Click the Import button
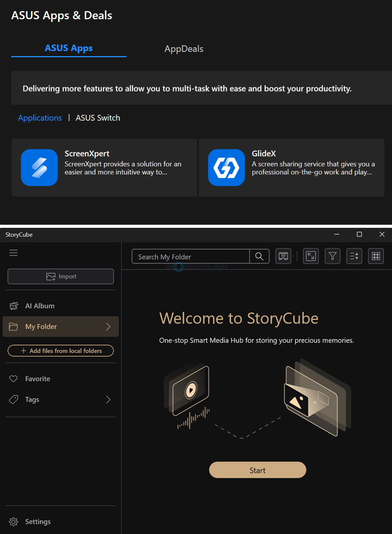The image size is (392, 534). click(61, 277)
